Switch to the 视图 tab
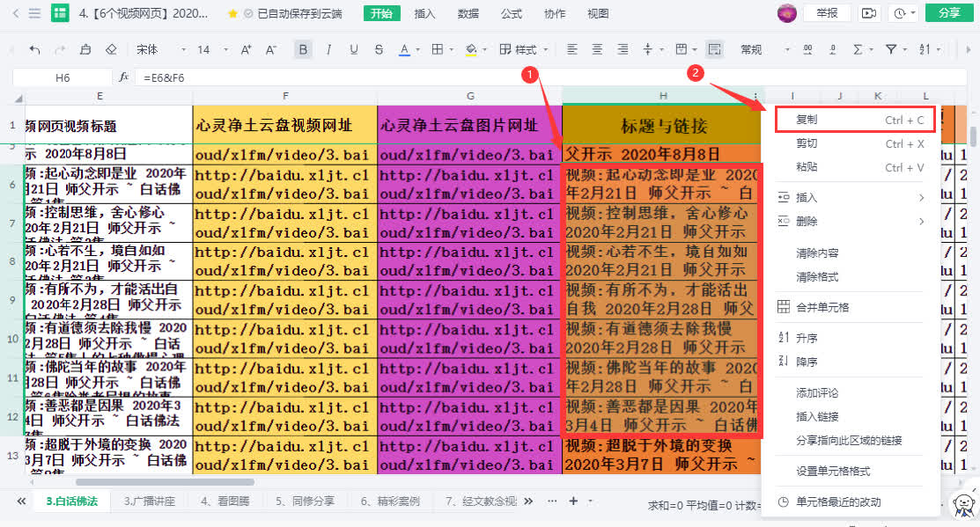The height and width of the screenshot is (527, 980). coord(598,13)
